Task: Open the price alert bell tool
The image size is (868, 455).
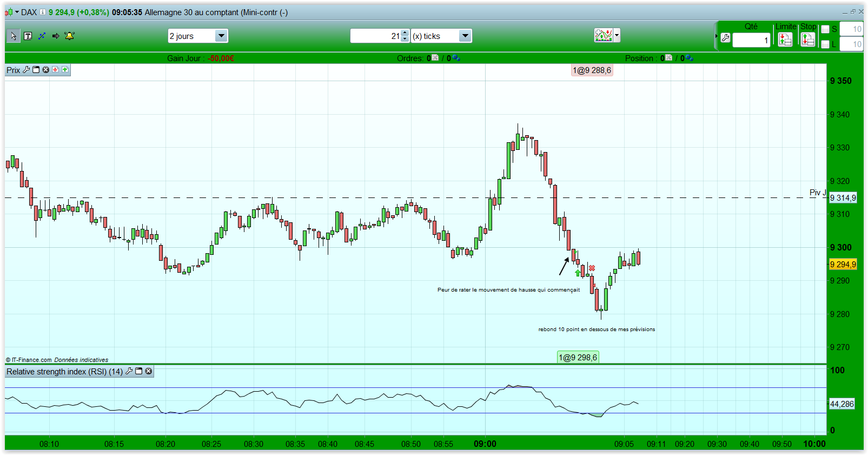Action: (x=70, y=36)
